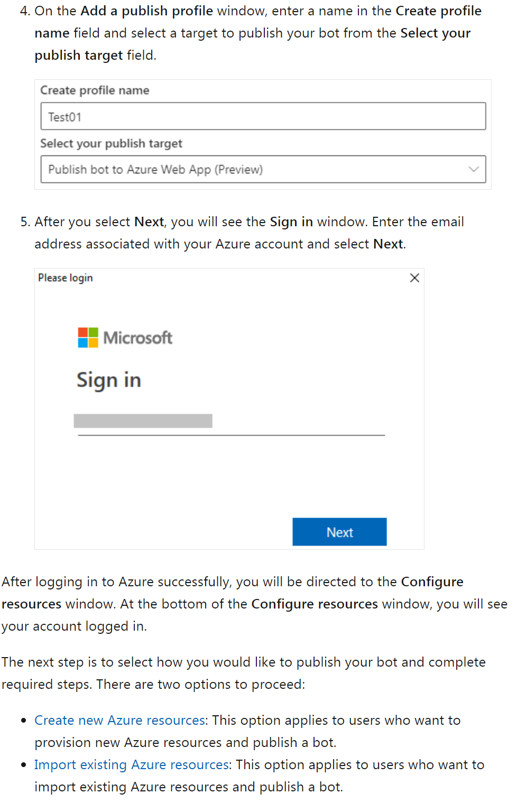Click the yellow square of Microsoft logo
The image size is (517, 812).
[94, 344]
